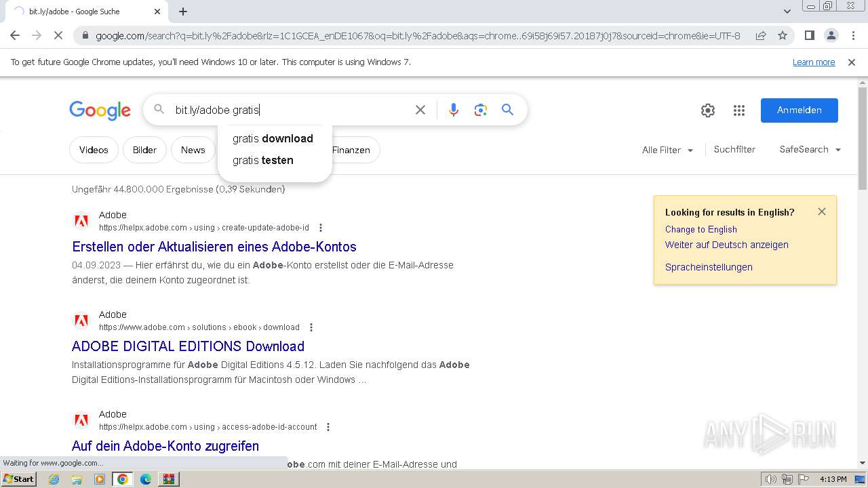Select the Videos filter tab
Screen dimensions: 868x488
pos(94,150)
